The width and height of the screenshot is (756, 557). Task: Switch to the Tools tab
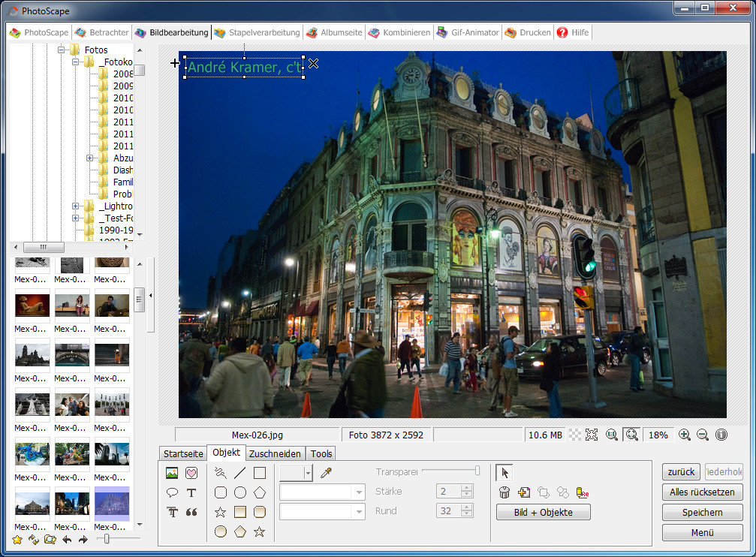coord(321,454)
